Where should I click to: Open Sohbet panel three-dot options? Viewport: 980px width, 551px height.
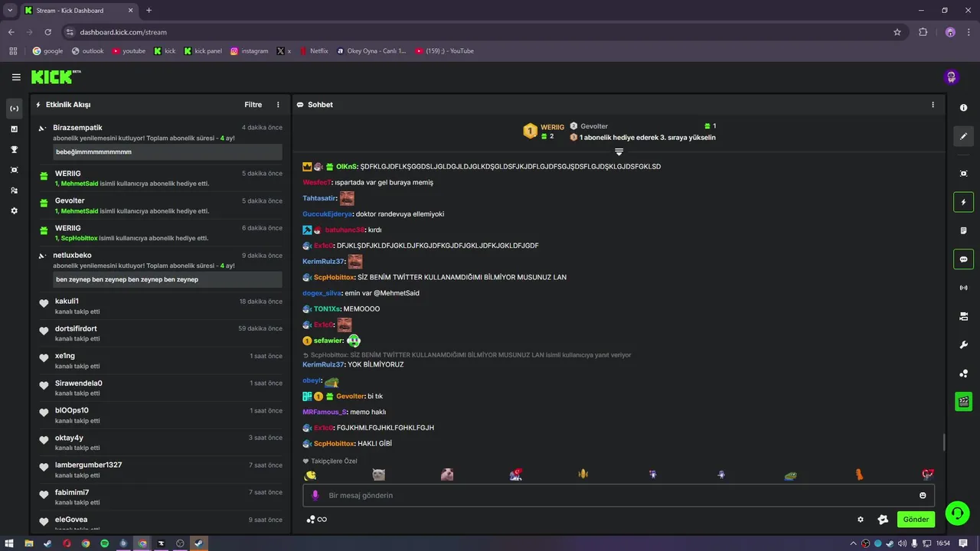[x=933, y=105]
